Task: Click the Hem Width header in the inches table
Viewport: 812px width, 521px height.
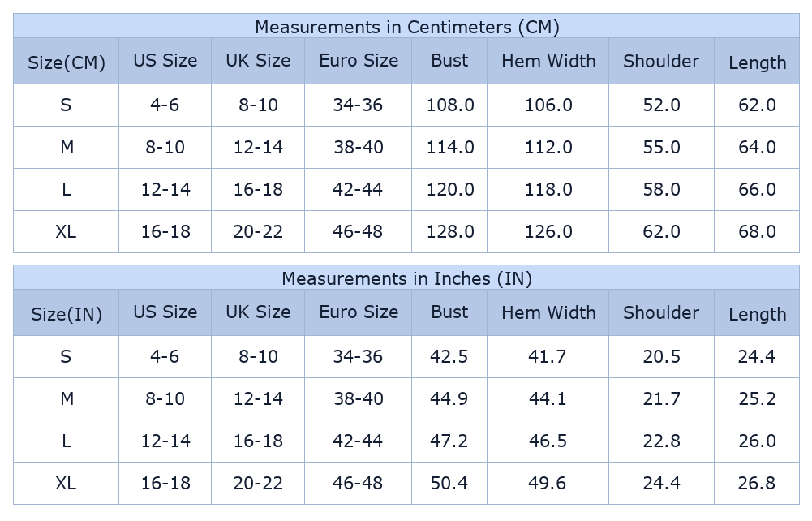Action: [x=548, y=312]
